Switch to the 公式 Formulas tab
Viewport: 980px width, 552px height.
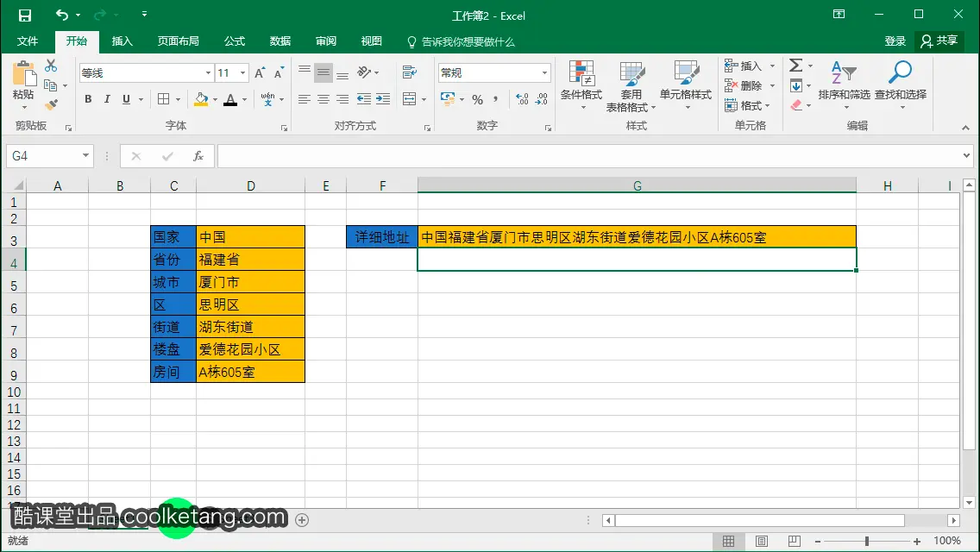click(235, 41)
